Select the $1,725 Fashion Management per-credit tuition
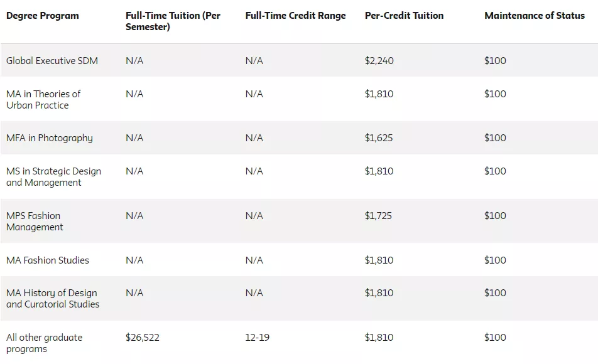598x364 pixels. [x=378, y=216]
